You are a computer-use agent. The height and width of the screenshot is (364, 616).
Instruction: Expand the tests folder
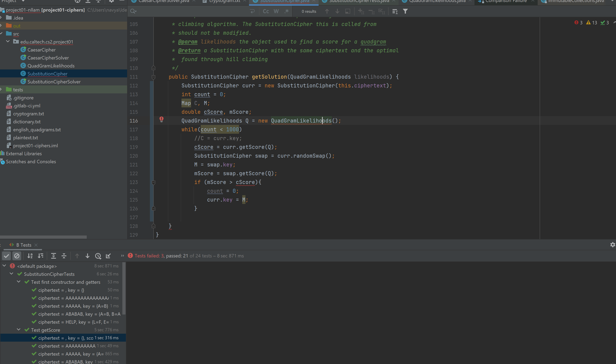1,90
